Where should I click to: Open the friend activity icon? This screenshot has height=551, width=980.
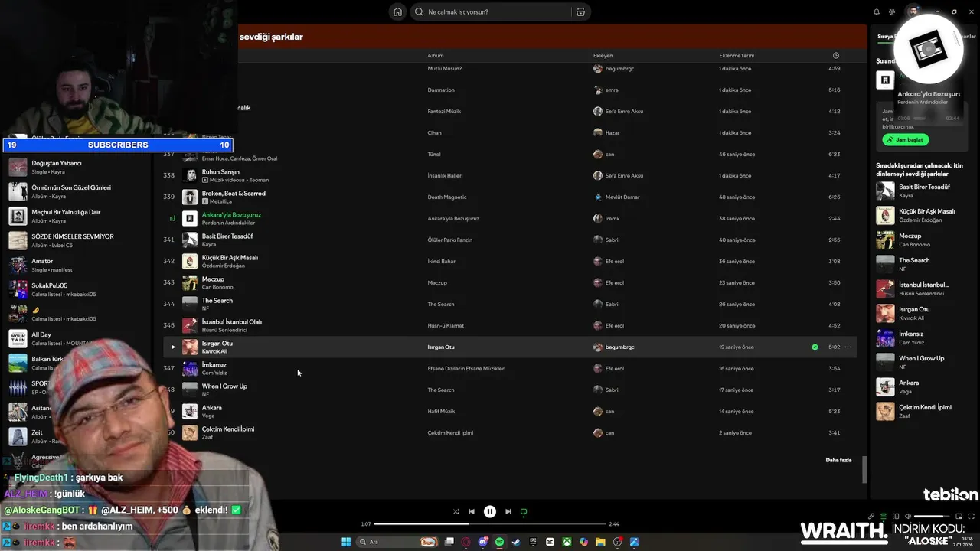click(892, 11)
